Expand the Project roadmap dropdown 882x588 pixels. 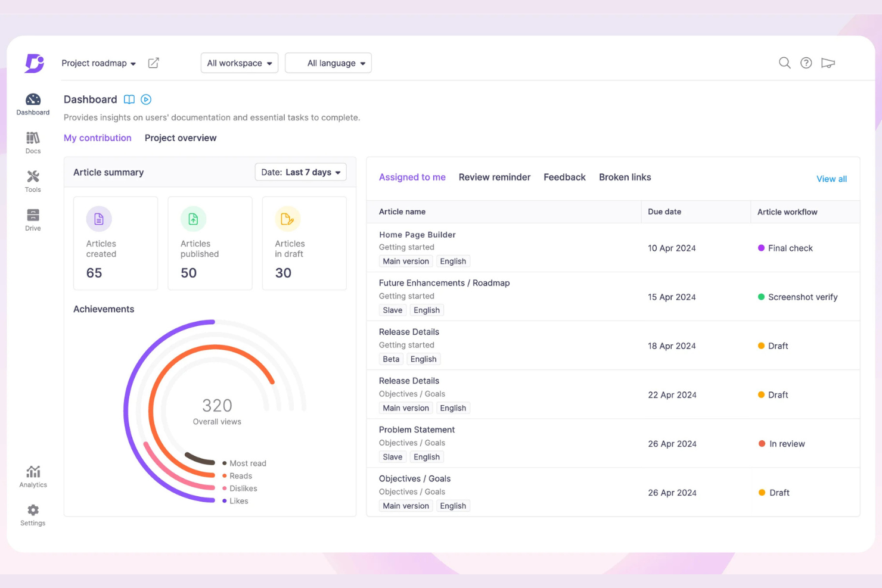pos(99,63)
